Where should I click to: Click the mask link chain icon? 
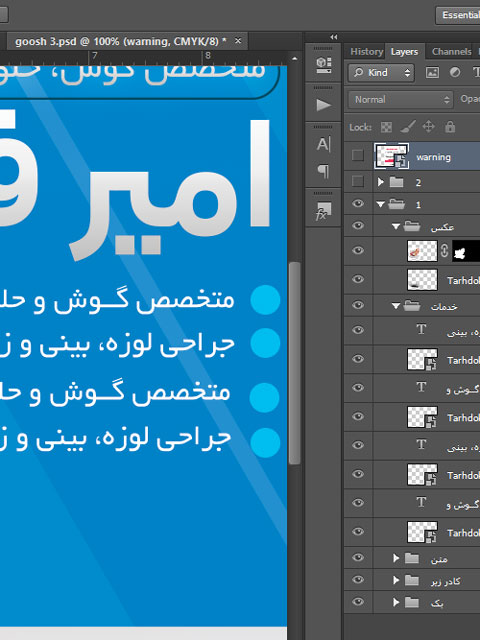[444, 251]
